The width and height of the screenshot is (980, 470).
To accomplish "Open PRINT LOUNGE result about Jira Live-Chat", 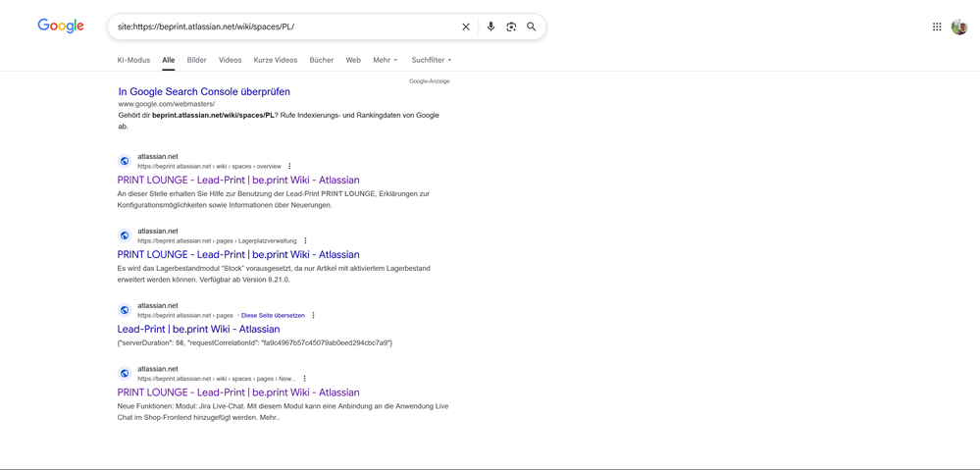I will (238, 392).
